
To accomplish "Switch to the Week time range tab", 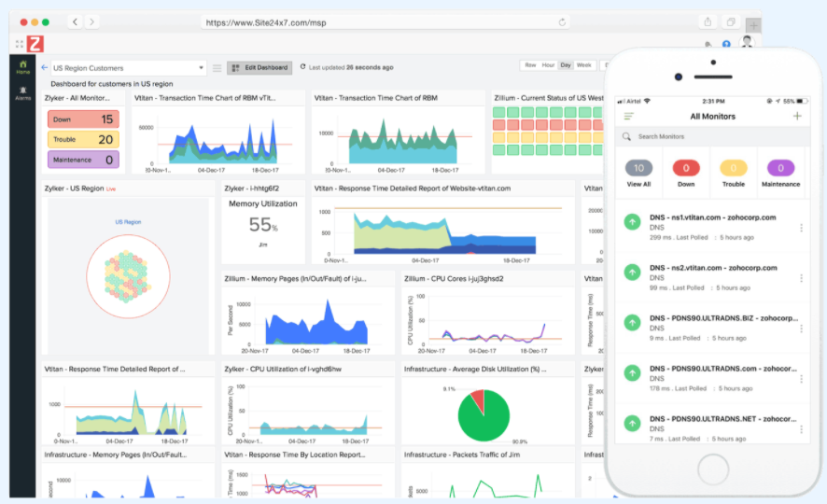I will click(x=584, y=65).
